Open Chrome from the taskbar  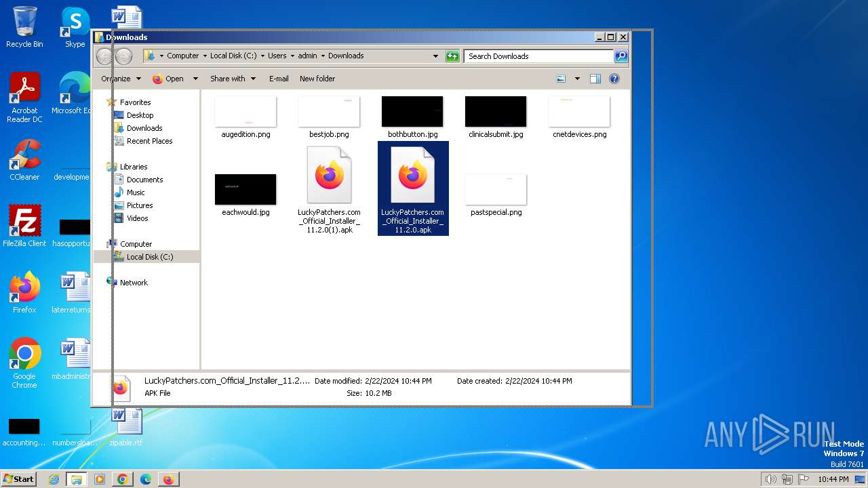coord(122,479)
